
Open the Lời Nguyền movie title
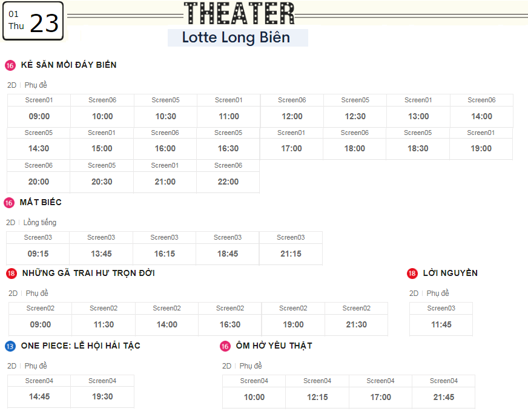point(450,273)
